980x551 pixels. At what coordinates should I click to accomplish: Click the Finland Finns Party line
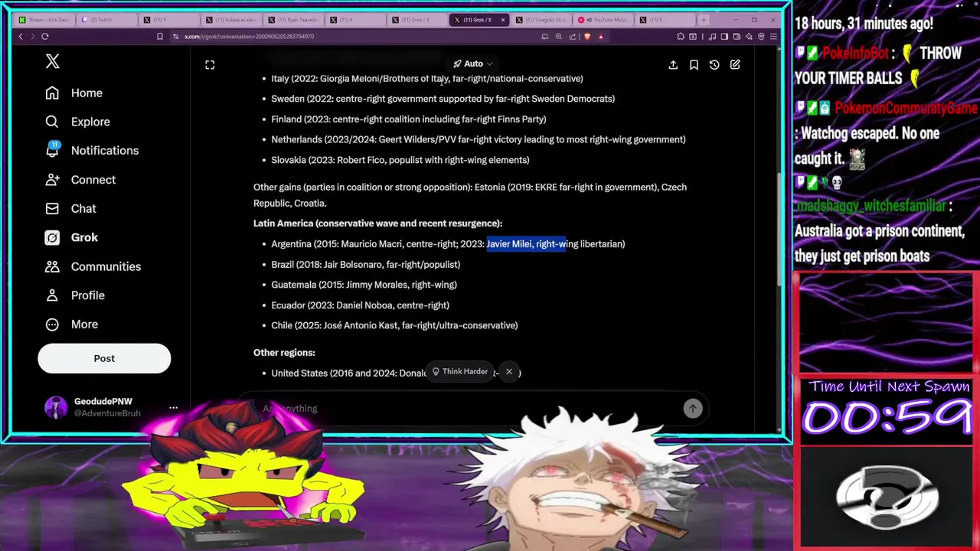point(409,119)
